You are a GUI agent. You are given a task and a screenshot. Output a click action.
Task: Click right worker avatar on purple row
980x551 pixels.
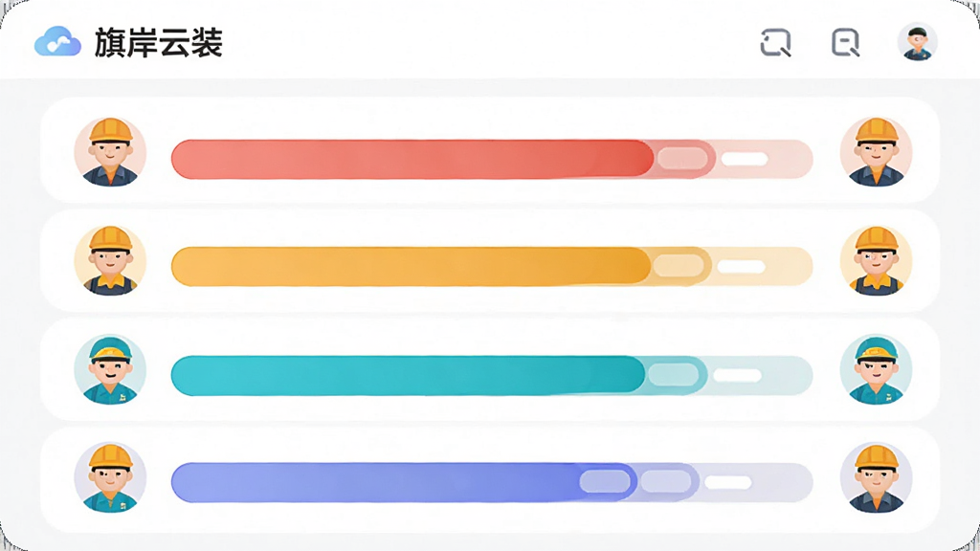coord(877,478)
